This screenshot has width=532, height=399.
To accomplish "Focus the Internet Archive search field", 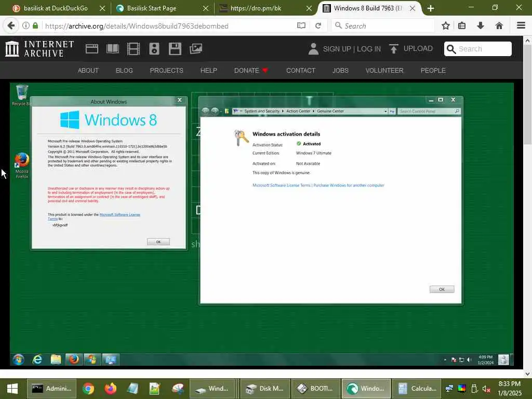I will 478,49.
